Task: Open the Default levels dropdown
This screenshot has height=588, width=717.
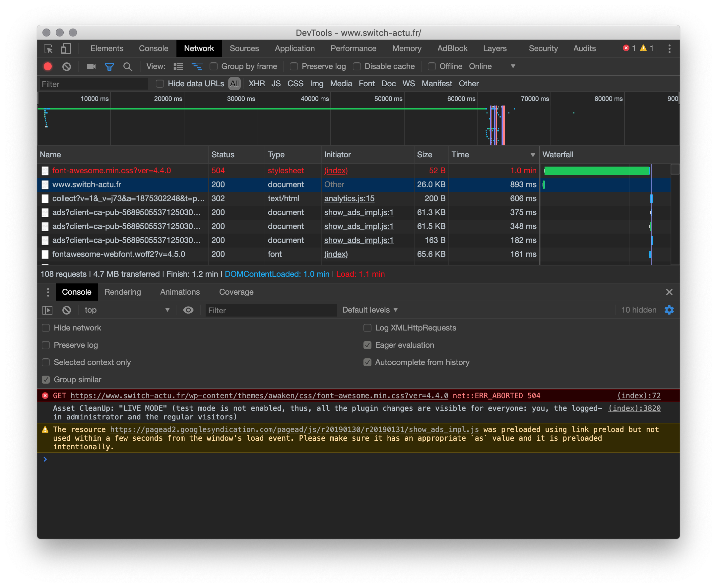Action: click(x=370, y=310)
